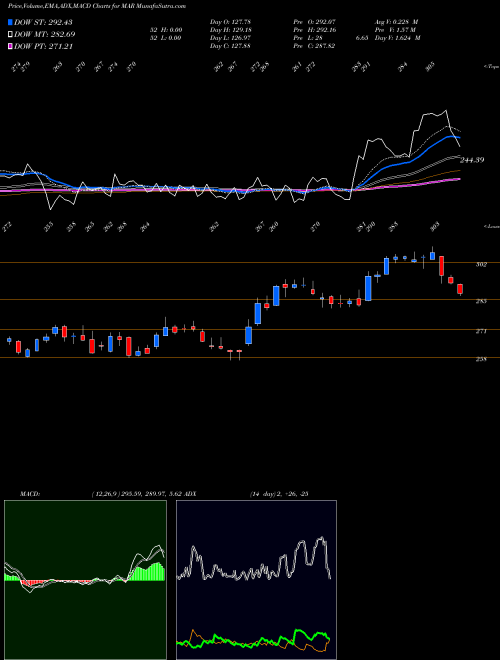
Task: Click the 'Day L: 126.97' value
Action: click(230, 38)
